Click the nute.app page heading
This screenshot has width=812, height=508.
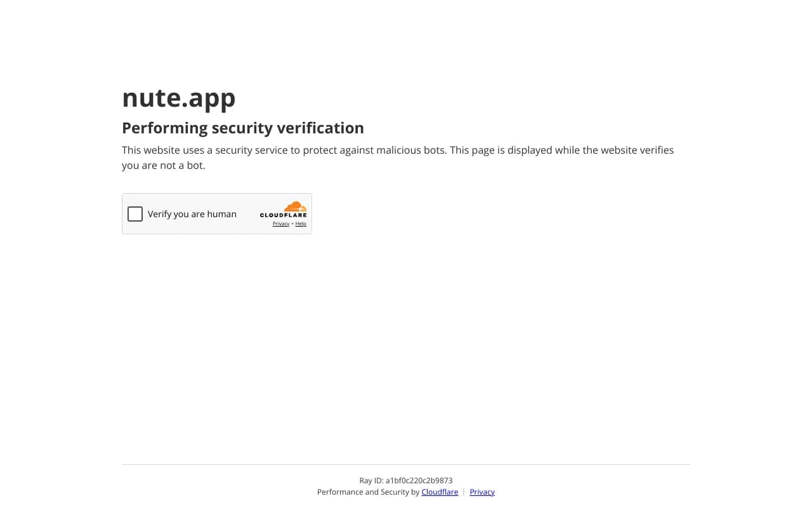179,97
